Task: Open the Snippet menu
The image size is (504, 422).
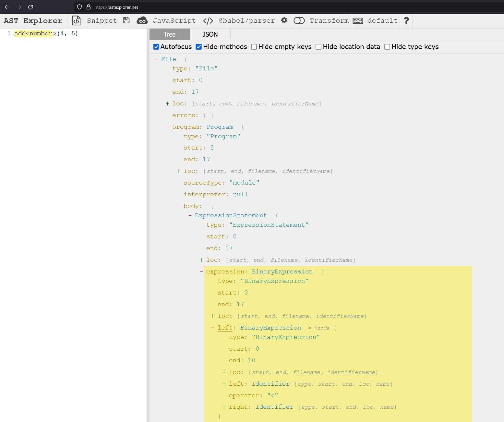Action: click(102, 21)
